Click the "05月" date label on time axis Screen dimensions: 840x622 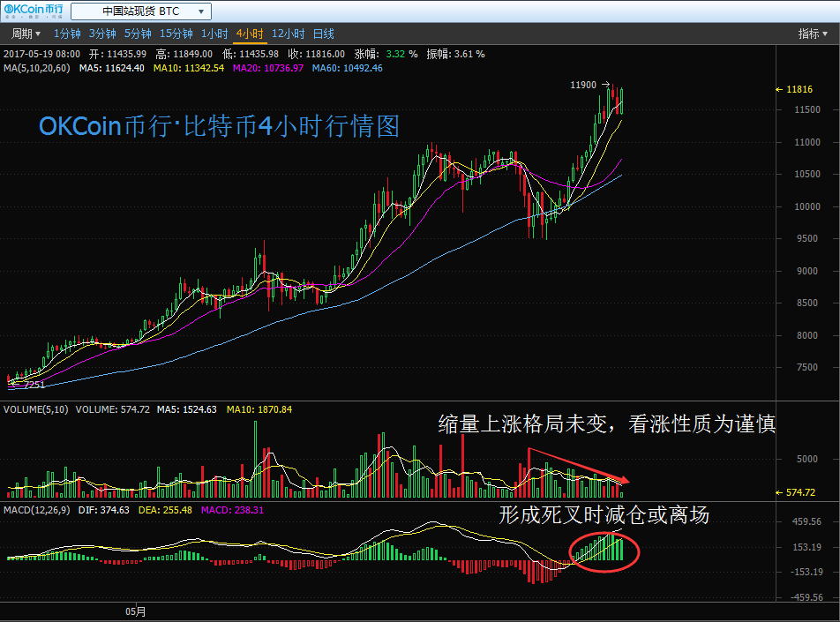[136, 611]
